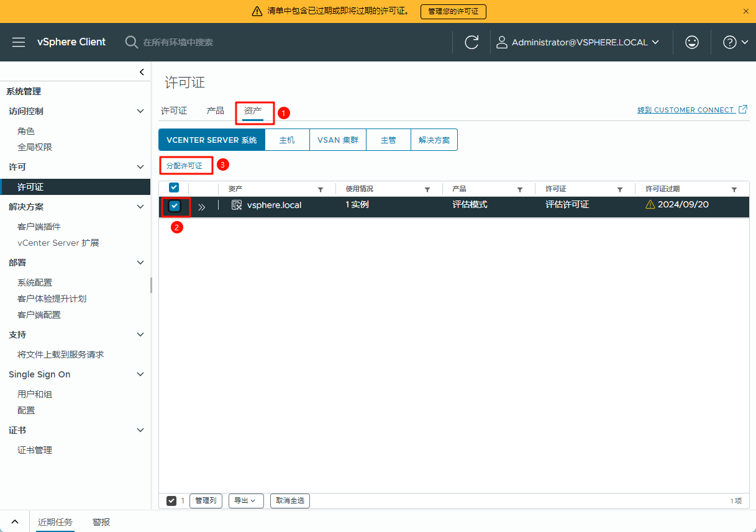Image resolution: width=756 pixels, height=532 pixels.
Task: Click the 评估许可证 cell
Action: (567, 204)
